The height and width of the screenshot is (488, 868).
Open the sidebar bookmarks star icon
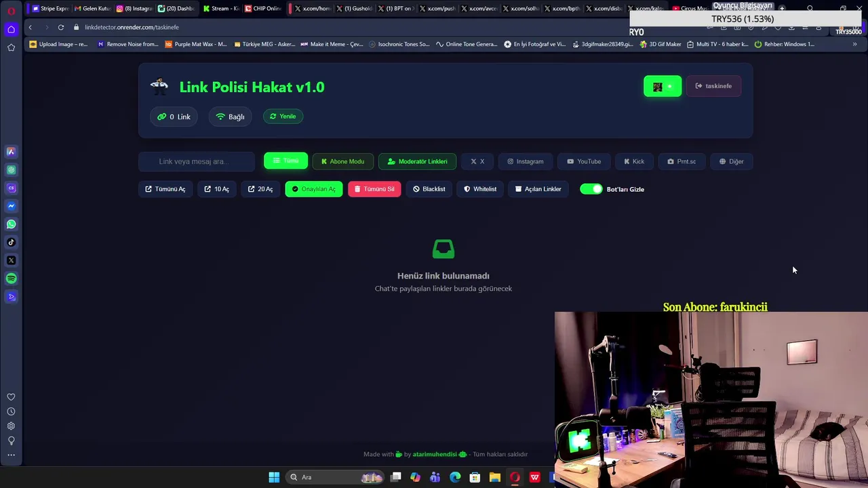(11, 47)
